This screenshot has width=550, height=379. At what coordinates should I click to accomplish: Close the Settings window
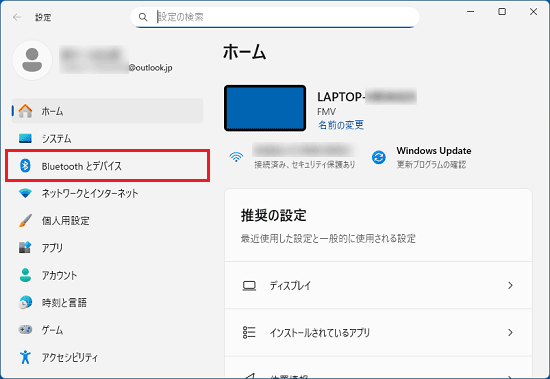pyautogui.click(x=533, y=12)
